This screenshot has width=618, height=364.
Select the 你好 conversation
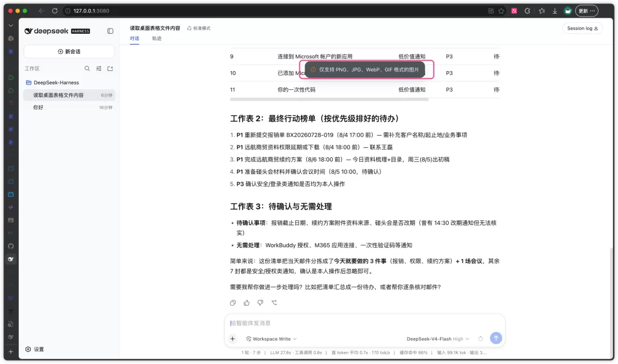click(x=69, y=108)
